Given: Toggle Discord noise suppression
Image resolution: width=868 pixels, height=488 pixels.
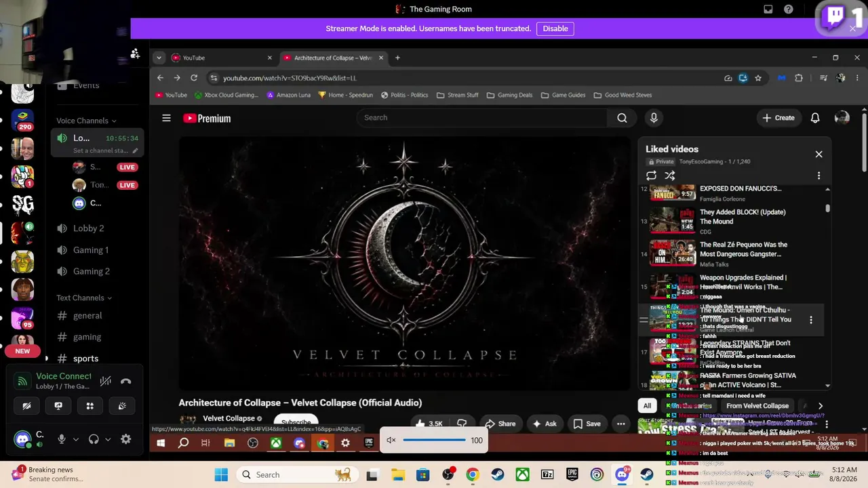Looking at the screenshot, I should click(x=105, y=381).
